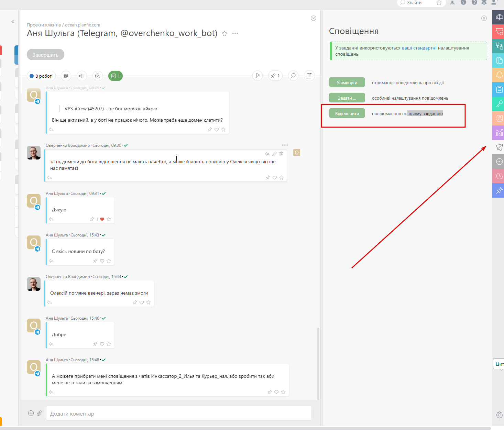Open the pink clock icon in right sidebar
504x430 pixels.
pos(499,176)
